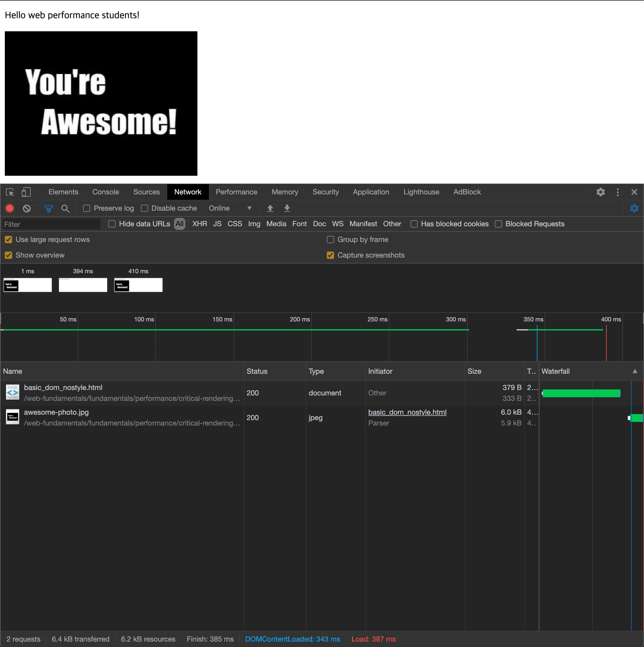The image size is (644, 647).
Task: Click the Waterfall column sort arrow
Action: click(635, 371)
